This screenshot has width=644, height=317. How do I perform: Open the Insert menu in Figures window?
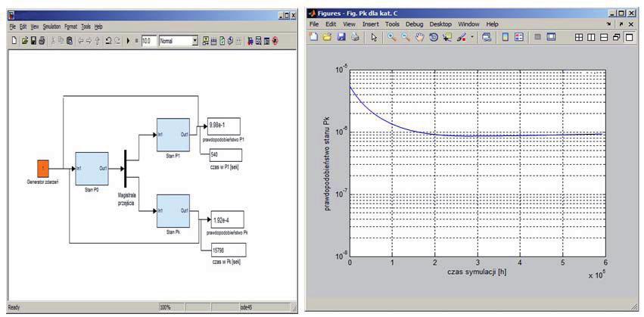click(371, 24)
